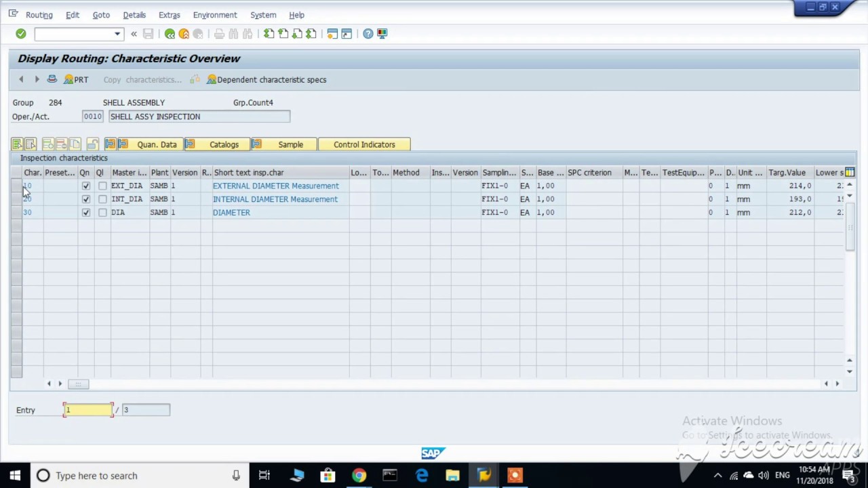Image resolution: width=868 pixels, height=488 pixels.
Task: Open the Windows Start menu
Action: (15, 476)
